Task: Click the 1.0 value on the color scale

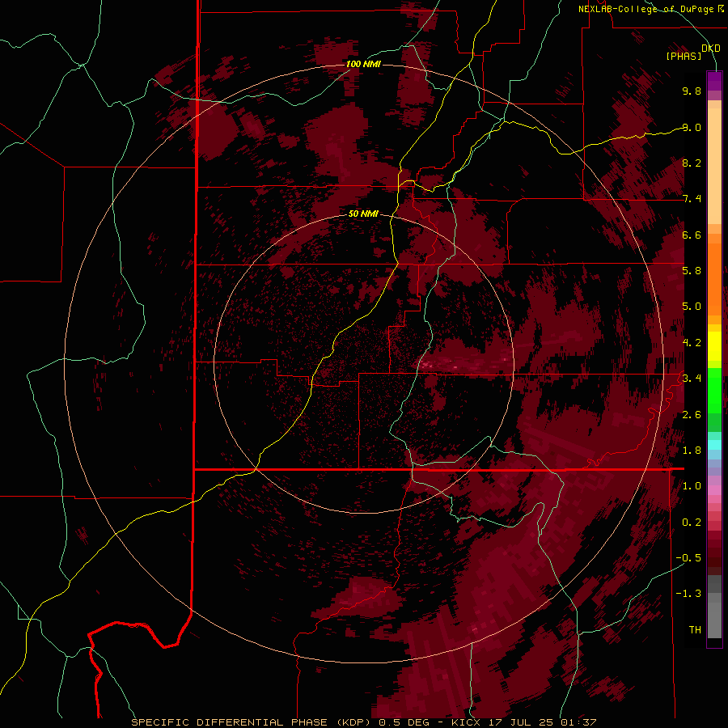Action: click(692, 486)
